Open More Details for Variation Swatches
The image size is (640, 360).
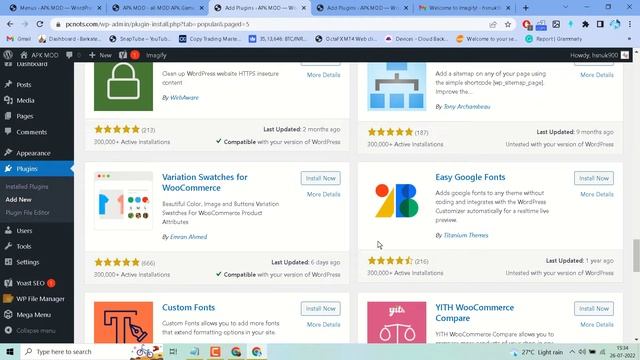[x=323, y=194]
